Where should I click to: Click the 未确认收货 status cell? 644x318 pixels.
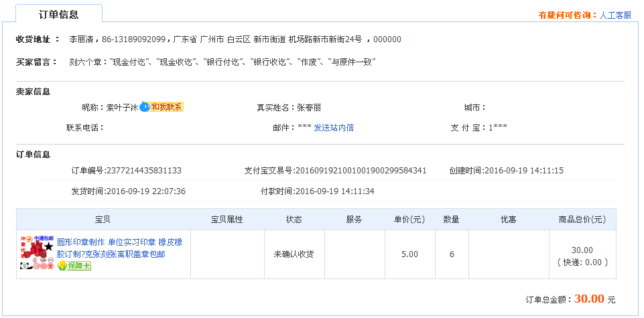(294, 254)
